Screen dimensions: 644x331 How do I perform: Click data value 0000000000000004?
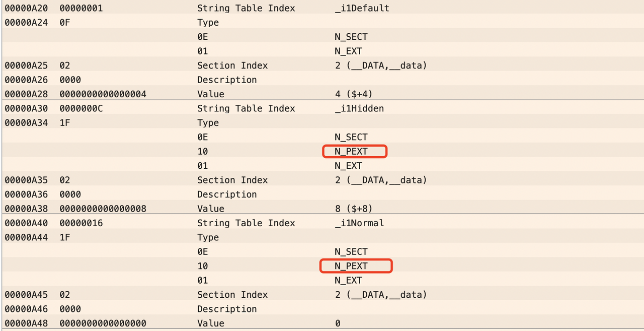[x=103, y=94]
